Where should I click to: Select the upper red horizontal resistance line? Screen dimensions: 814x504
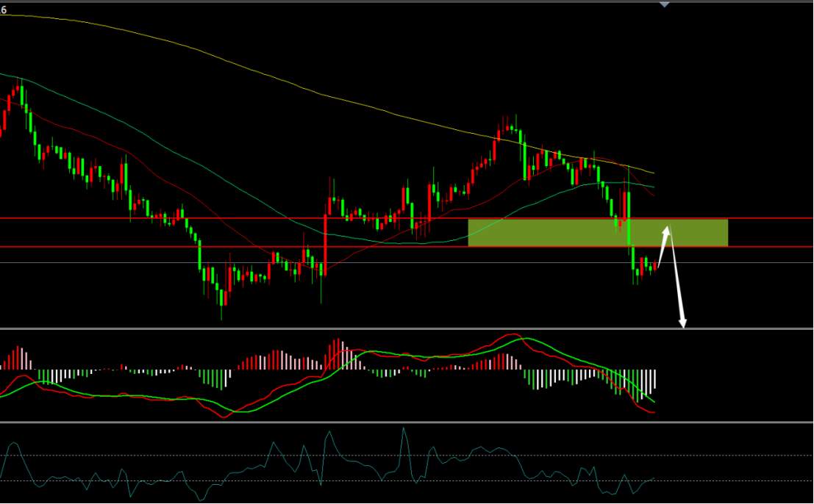(x=407, y=218)
